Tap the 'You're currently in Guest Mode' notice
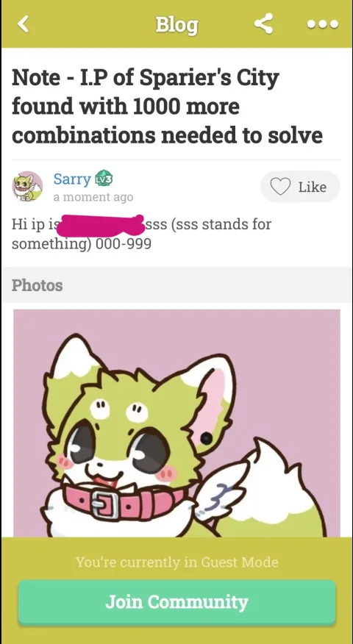 coord(176,562)
